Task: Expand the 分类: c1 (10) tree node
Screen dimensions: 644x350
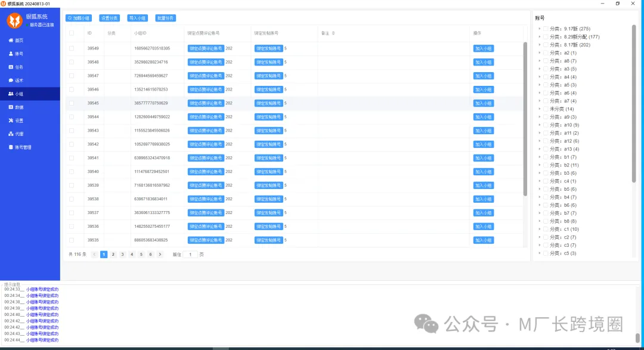Action: point(540,229)
